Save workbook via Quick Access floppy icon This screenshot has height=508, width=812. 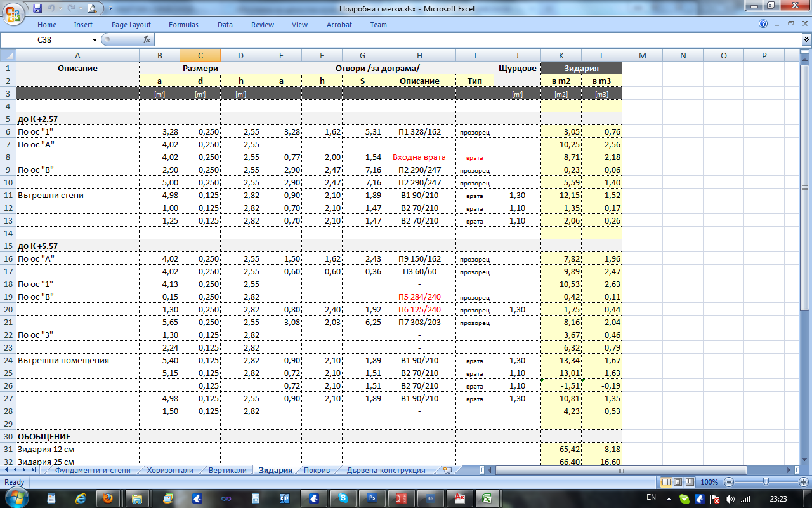click(x=37, y=8)
